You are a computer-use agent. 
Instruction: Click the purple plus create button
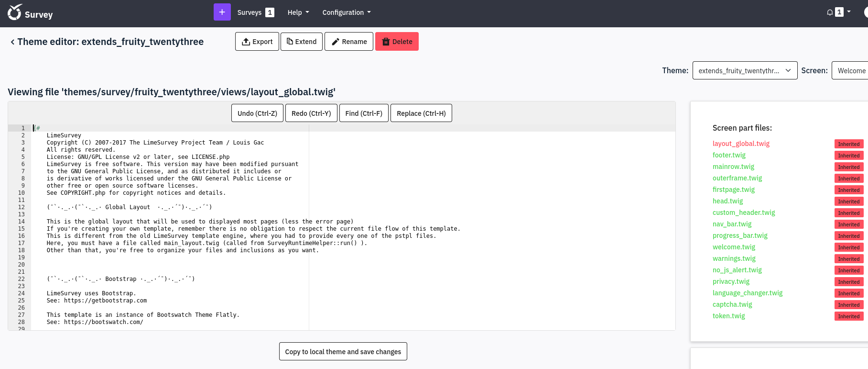click(x=222, y=12)
